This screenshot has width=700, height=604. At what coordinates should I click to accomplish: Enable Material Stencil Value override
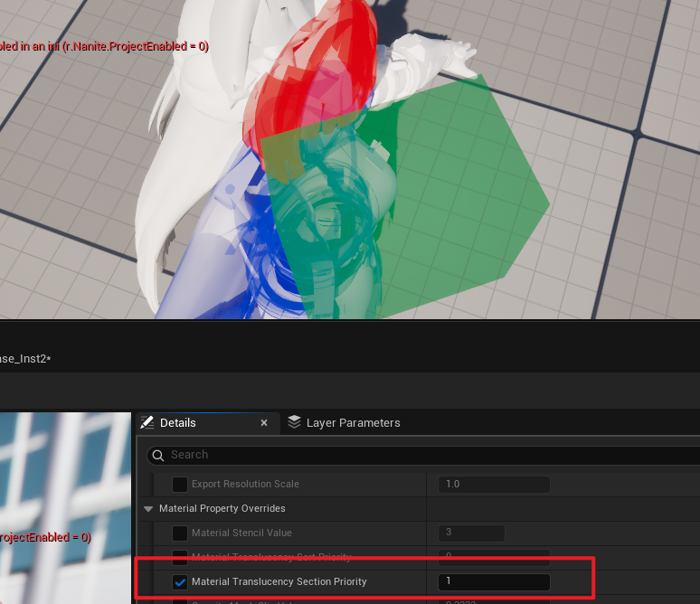tap(180, 533)
